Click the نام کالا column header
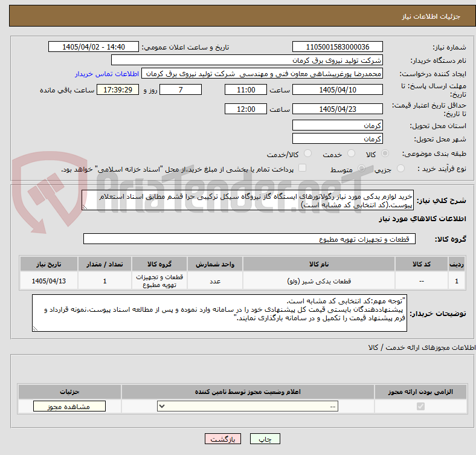Image resolution: width=476 pixels, height=455 pixels. pyautogui.click(x=319, y=264)
